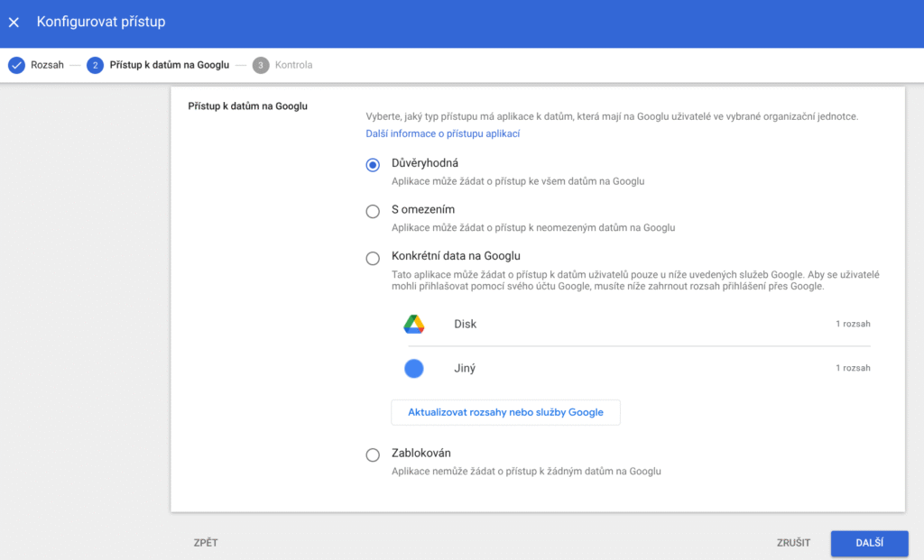Click the ZRUŠIT button
Viewport: 924px width, 560px height.
(793, 543)
